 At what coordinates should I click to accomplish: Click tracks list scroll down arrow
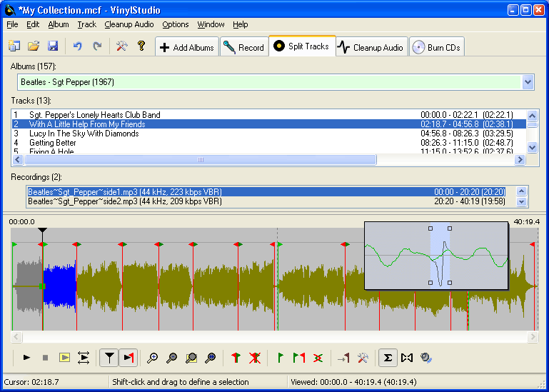tap(532, 148)
